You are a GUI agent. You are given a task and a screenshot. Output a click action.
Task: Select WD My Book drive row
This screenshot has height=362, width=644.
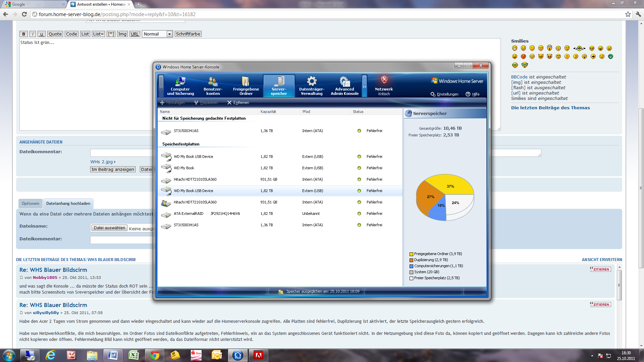280,168
